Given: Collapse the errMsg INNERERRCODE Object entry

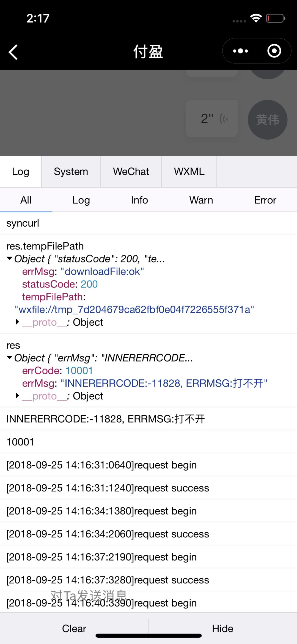Looking at the screenshot, I should pos(10,358).
